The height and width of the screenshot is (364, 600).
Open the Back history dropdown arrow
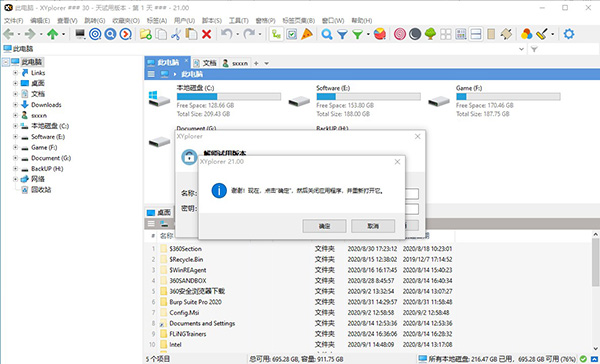click(18, 34)
